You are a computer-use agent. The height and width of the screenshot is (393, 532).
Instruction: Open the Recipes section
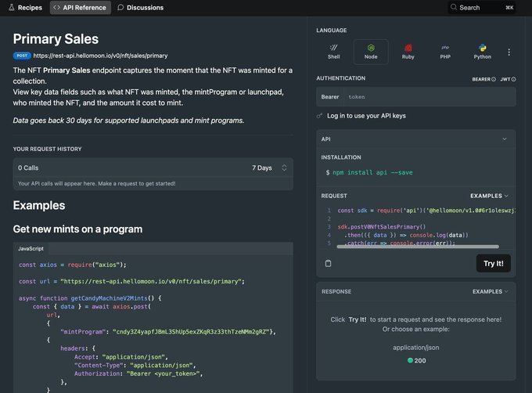[x=25, y=8]
